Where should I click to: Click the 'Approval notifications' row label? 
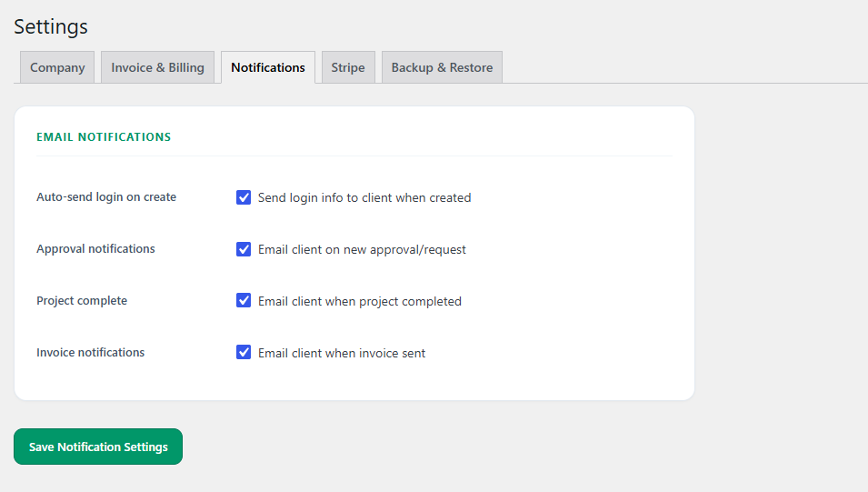tap(95, 249)
